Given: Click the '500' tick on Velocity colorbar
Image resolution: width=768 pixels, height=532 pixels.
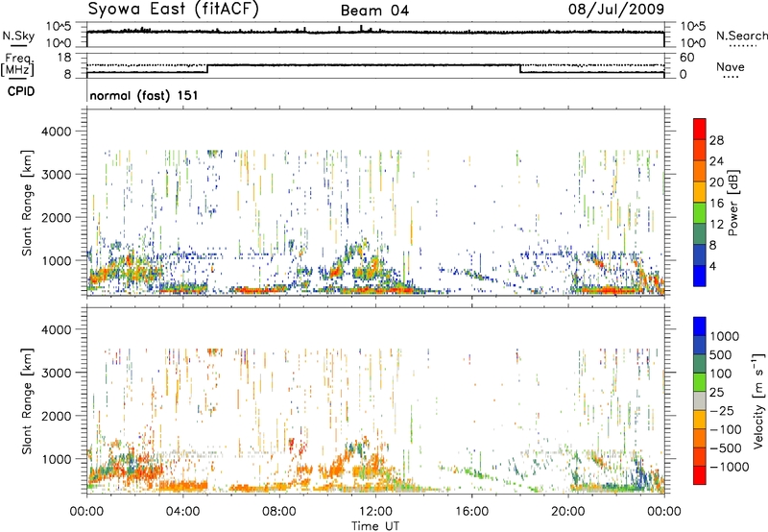Looking at the screenshot, I should [x=721, y=354].
